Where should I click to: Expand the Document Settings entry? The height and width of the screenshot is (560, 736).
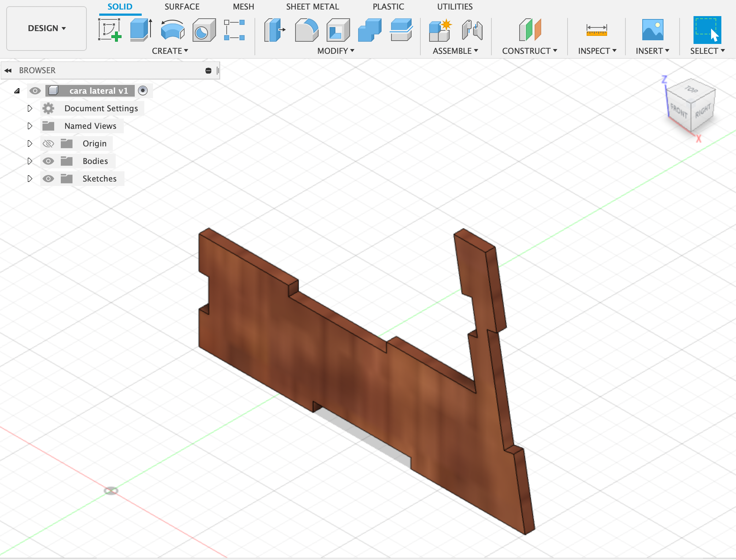click(29, 108)
